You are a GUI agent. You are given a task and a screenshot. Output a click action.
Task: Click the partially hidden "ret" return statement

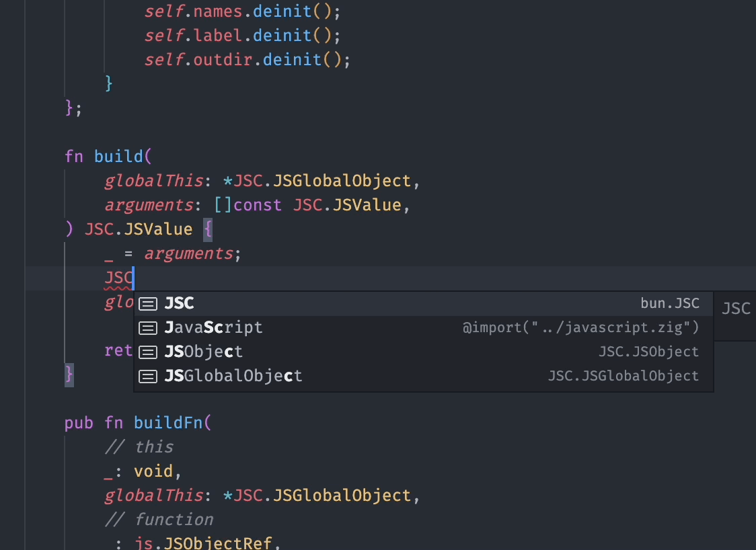coord(118,350)
